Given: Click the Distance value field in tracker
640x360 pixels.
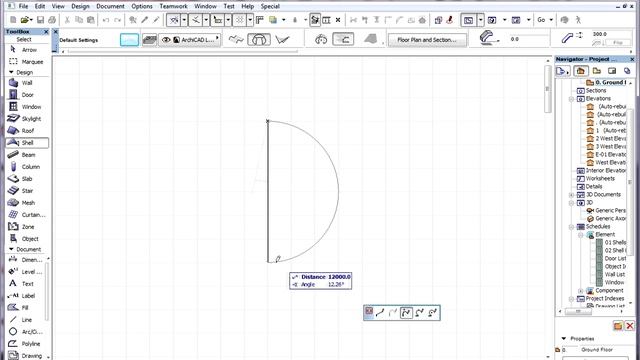Looking at the screenshot, I should (x=339, y=277).
